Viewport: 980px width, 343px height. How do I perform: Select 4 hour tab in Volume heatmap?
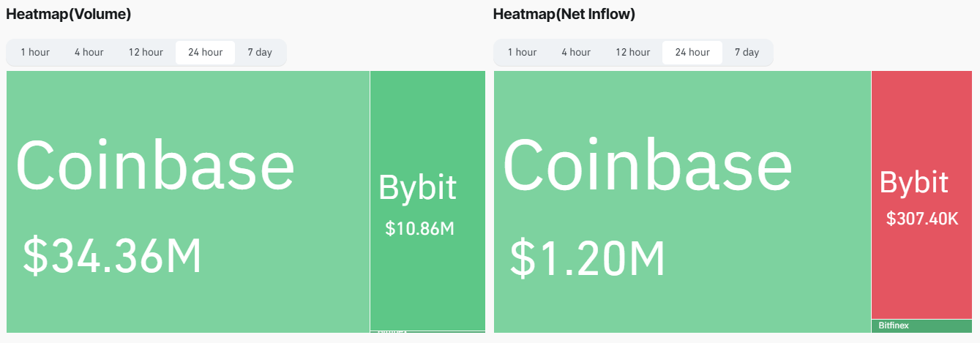coord(89,52)
